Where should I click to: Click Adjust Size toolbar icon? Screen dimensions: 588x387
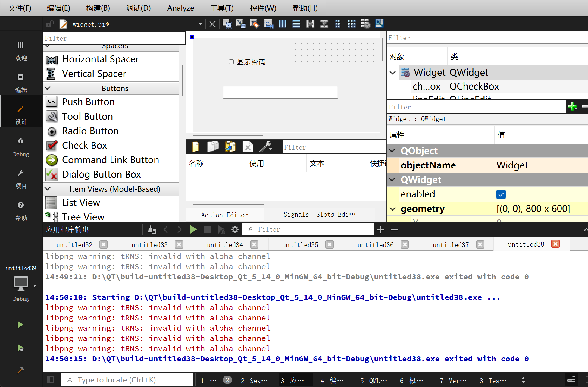click(x=379, y=24)
